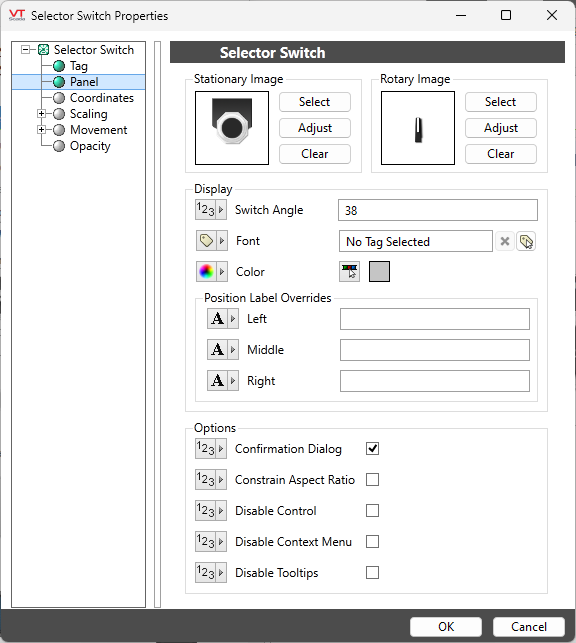This screenshot has width=576, height=643.
Task: Click the gray color swatch
Action: pyautogui.click(x=379, y=271)
